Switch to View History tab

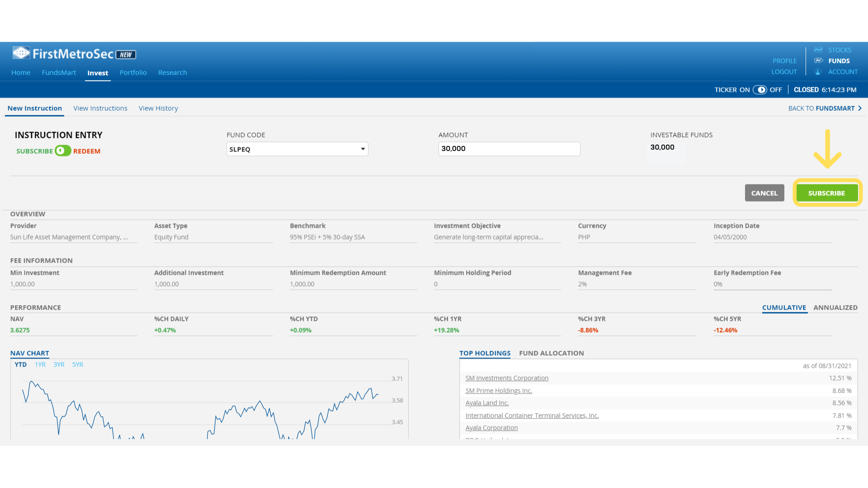158,108
